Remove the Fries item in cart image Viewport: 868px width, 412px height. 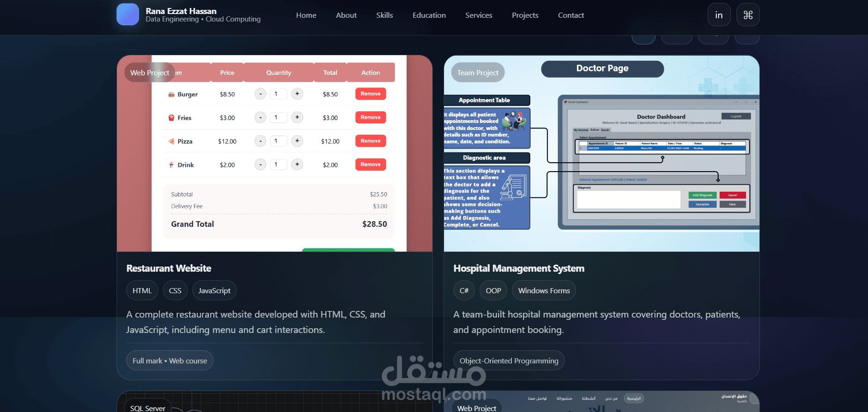[371, 117]
